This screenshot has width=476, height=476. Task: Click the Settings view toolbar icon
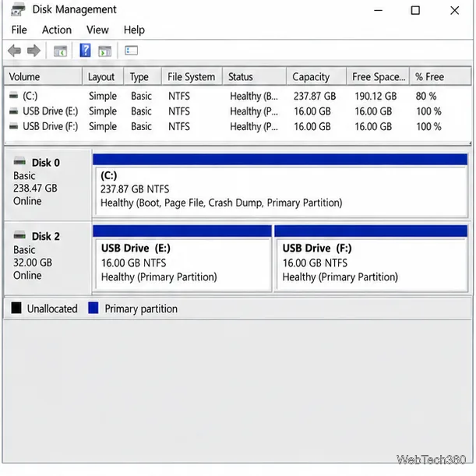click(x=131, y=51)
